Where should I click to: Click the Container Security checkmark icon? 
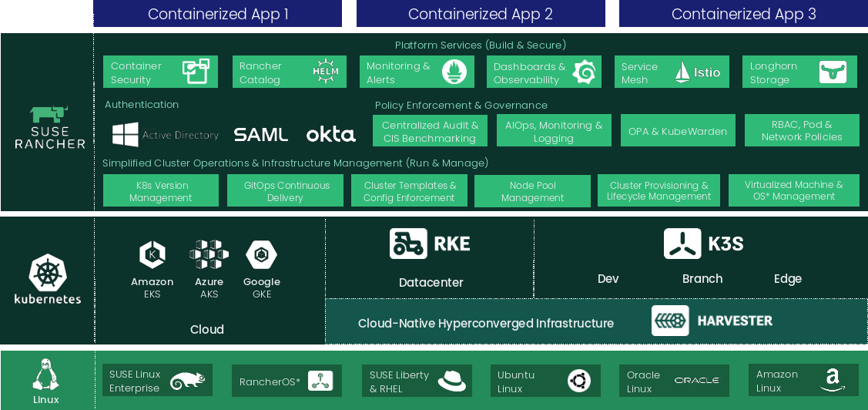(196, 72)
